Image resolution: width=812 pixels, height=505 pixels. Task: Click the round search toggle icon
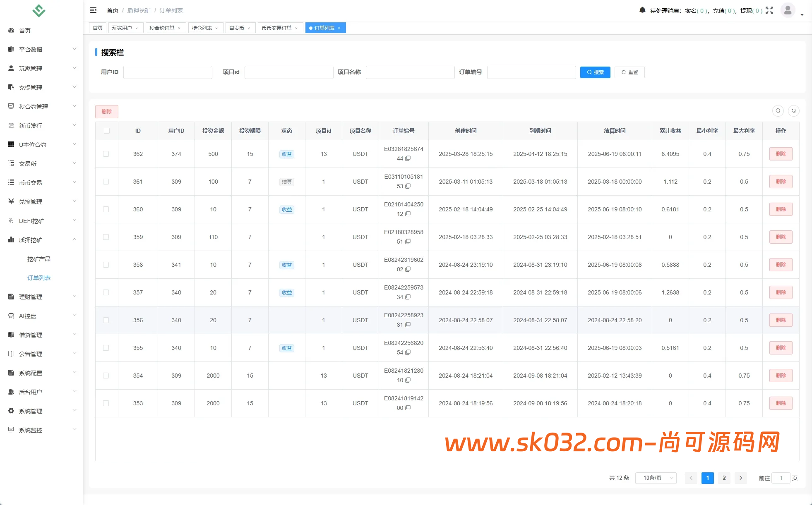tap(778, 111)
